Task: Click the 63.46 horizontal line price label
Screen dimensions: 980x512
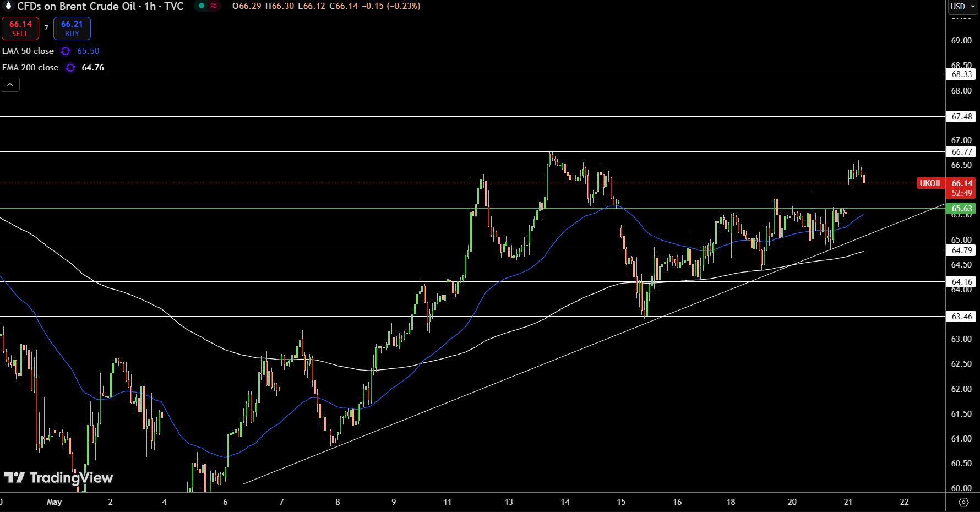Action: point(962,317)
